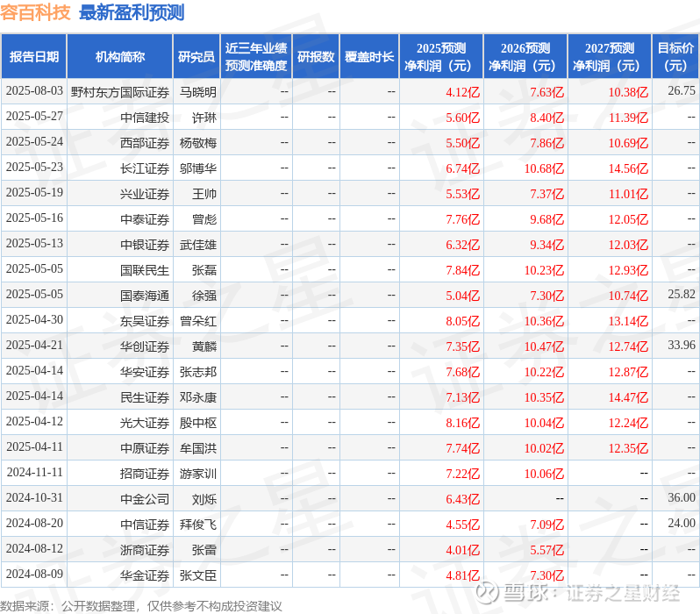Select researcher 武佳雄
Viewport: 700px width, 614px height.
(x=198, y=245)
